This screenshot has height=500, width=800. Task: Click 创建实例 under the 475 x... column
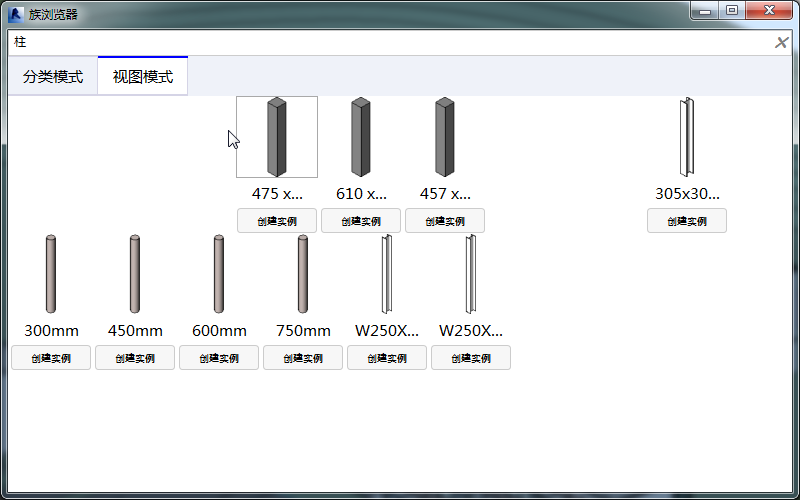[277, 221]
